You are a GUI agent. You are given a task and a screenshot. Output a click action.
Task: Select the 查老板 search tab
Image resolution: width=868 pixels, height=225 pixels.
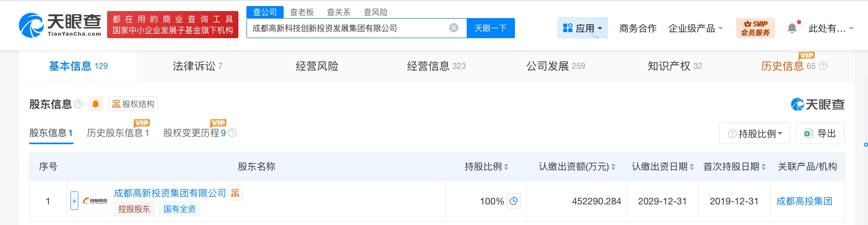tap(302, 12)
